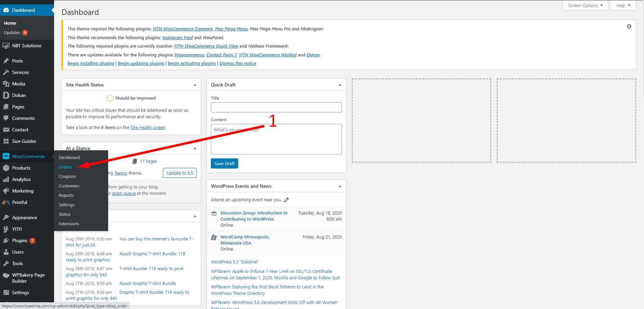The height and width of the screenshot is (309, 644).
Task: Click the Analytics bar chart icon
Action: coord(6,179)
